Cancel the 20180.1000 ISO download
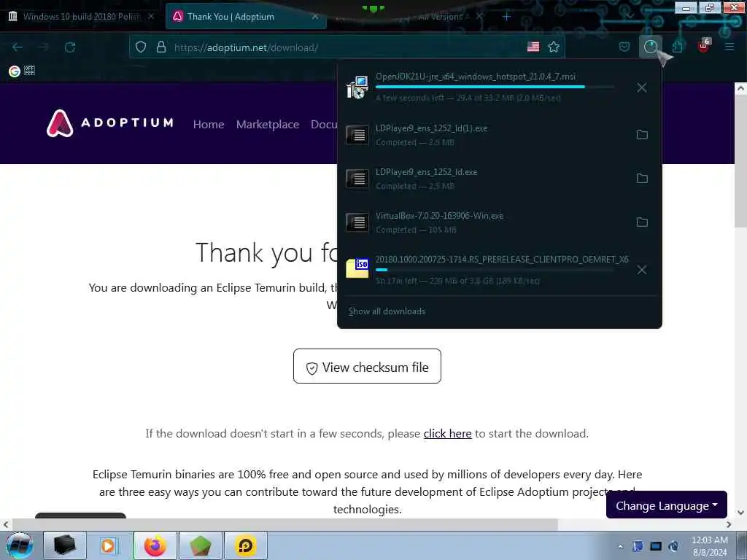The height and width of the screenshot is (560, 747). click(x=642, y=270)
